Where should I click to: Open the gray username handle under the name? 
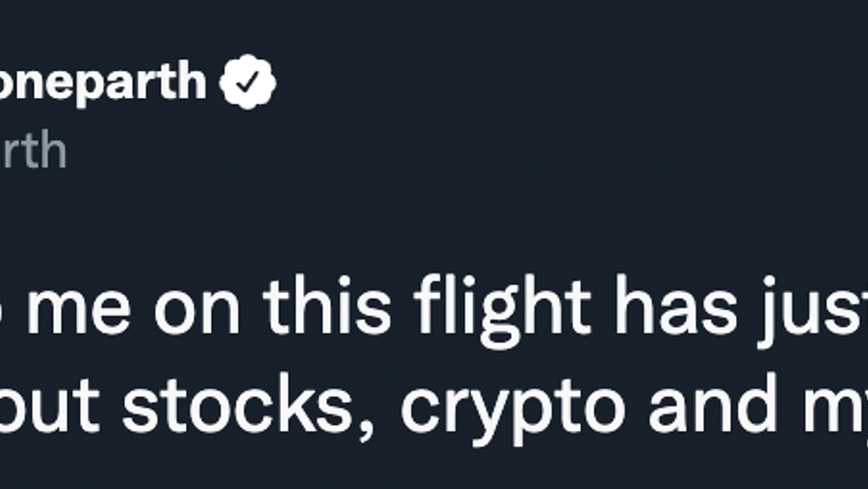tap(33, 150)
